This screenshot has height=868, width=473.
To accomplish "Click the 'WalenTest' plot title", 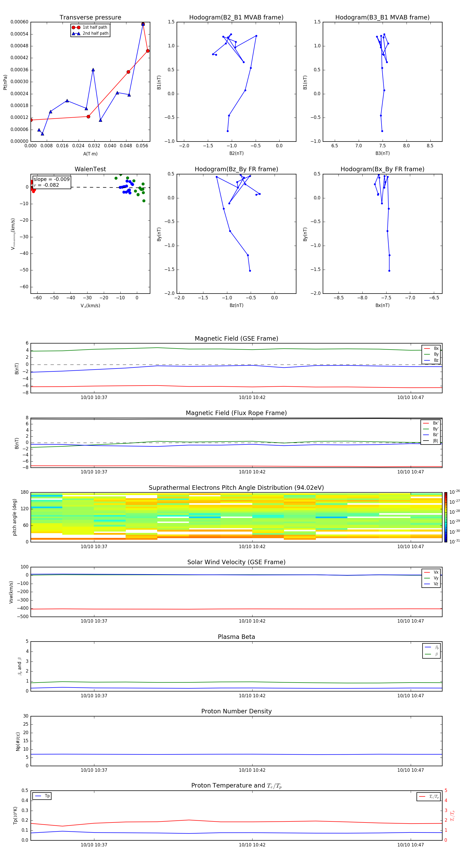I will tap(90, 169).
